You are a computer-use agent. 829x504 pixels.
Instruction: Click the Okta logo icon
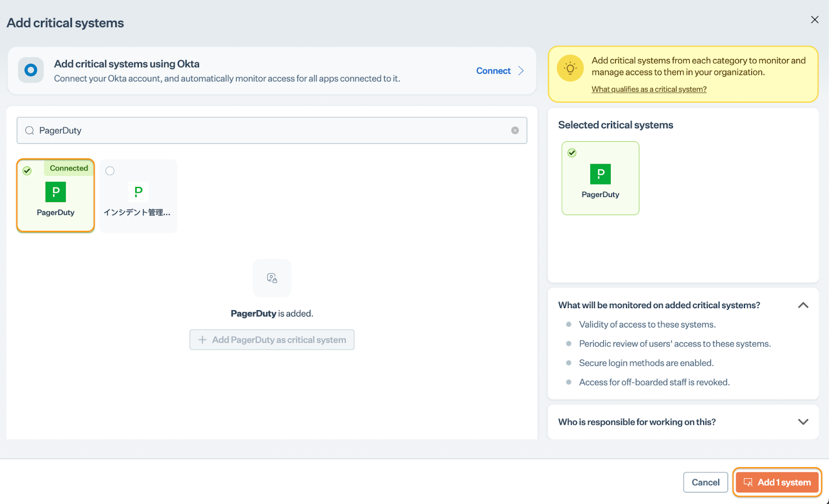pos(31,70)
